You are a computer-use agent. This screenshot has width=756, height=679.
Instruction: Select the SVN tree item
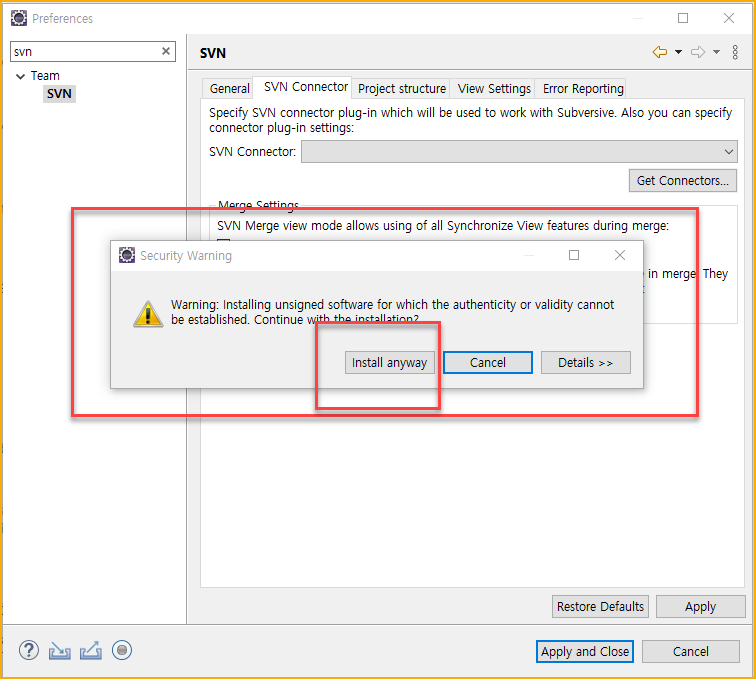pos(59,94)
